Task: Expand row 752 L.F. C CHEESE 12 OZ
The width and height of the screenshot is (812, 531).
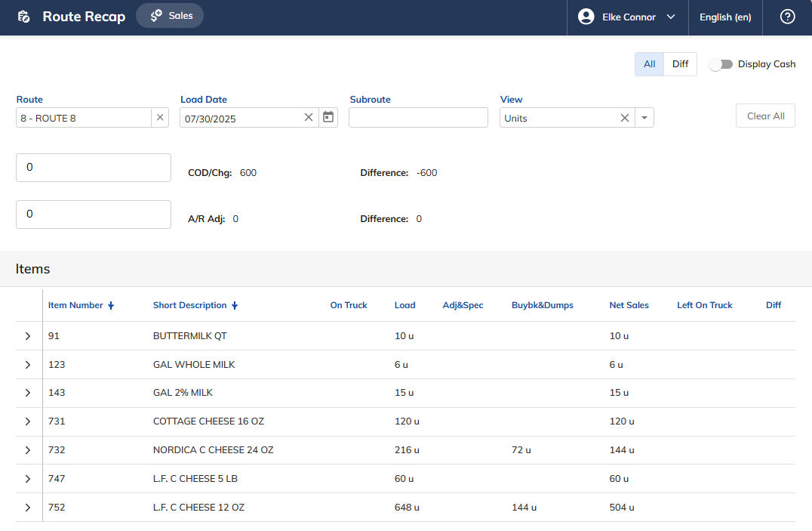Action: 28,507
